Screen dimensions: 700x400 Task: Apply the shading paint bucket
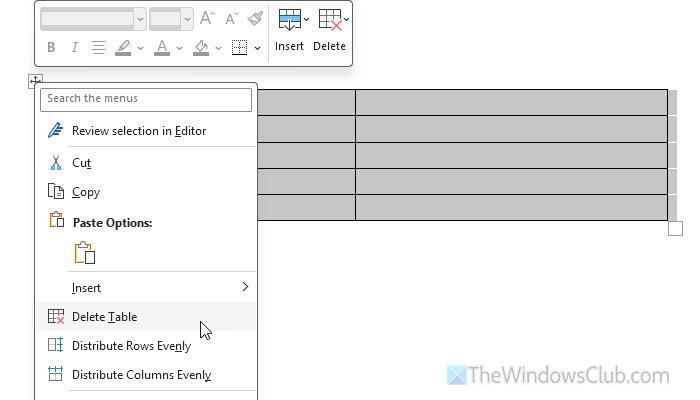[201, 47]
